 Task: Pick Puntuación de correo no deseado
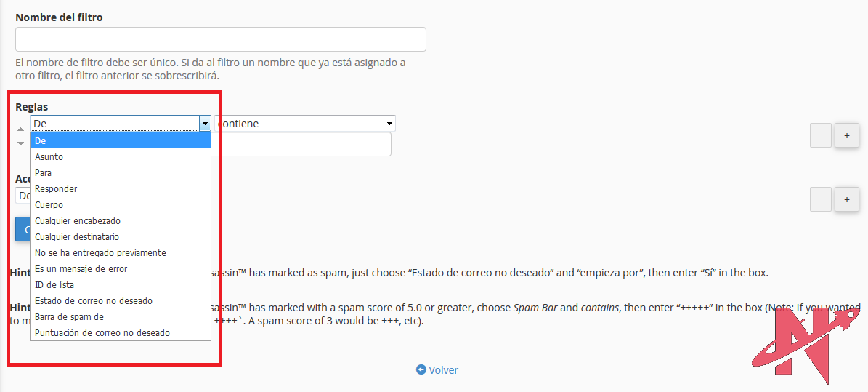102,333
